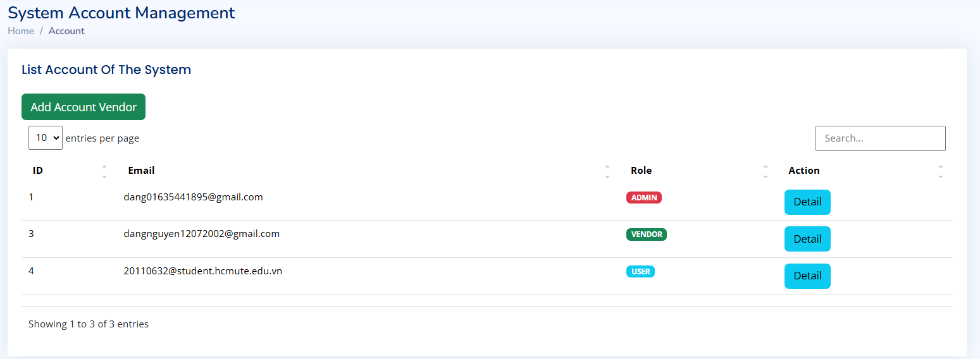Click sort arrows on Action column

(x=941, y=171)
